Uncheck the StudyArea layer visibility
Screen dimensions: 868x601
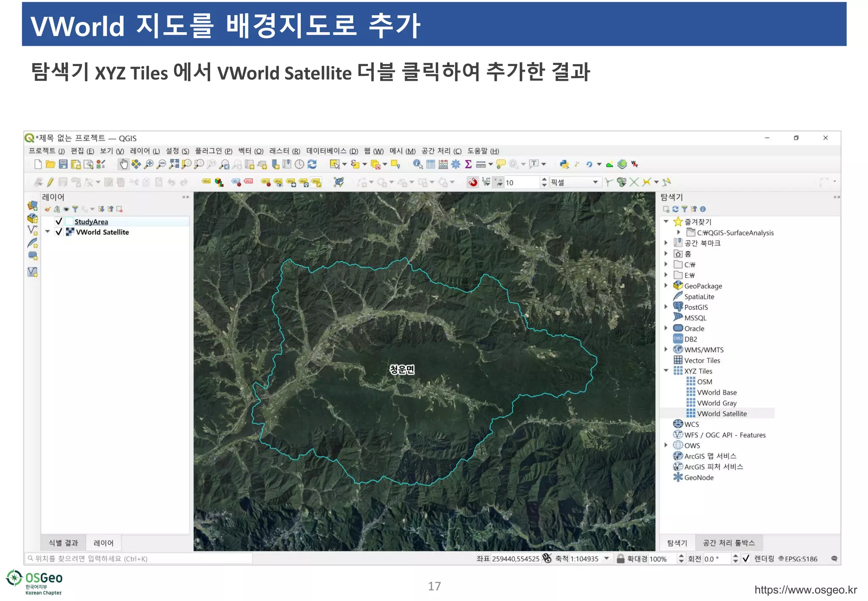coord(59,221)
